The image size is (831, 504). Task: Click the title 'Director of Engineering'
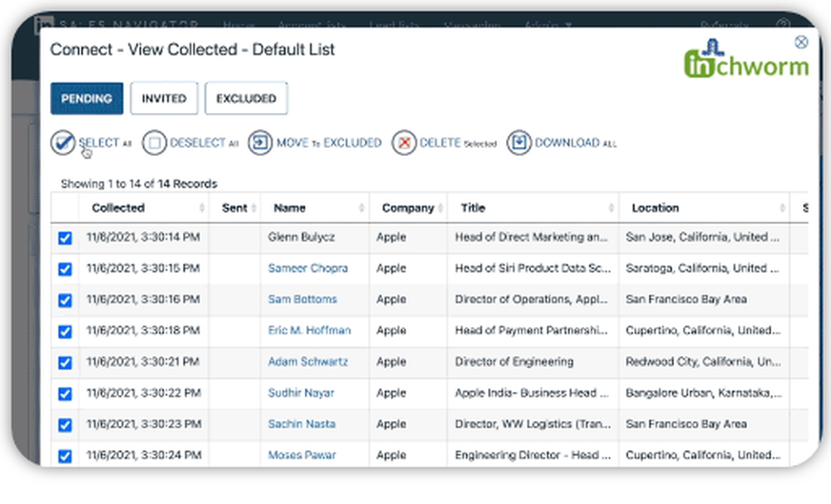point(514,361)
